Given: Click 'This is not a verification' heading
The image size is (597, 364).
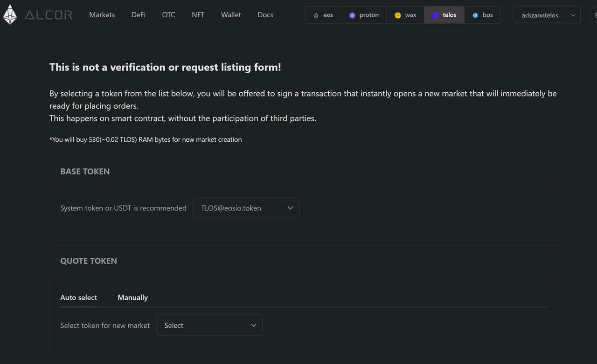Looking at the screenshot, I should [x=165, y=67].
